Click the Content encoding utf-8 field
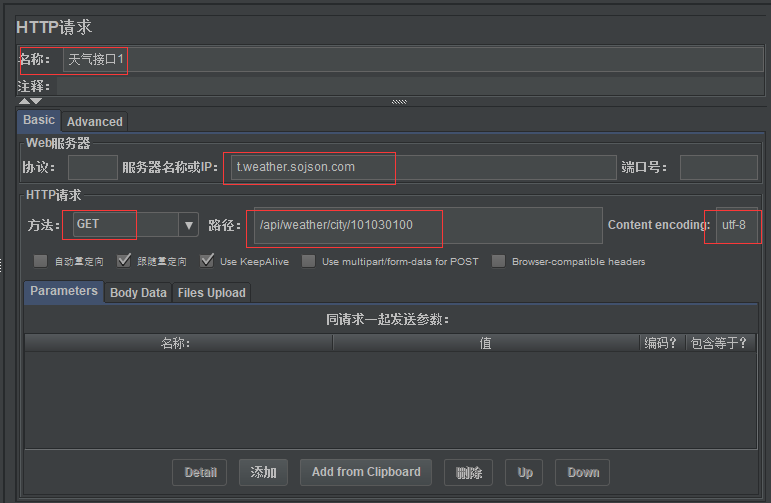 (737, 225)
